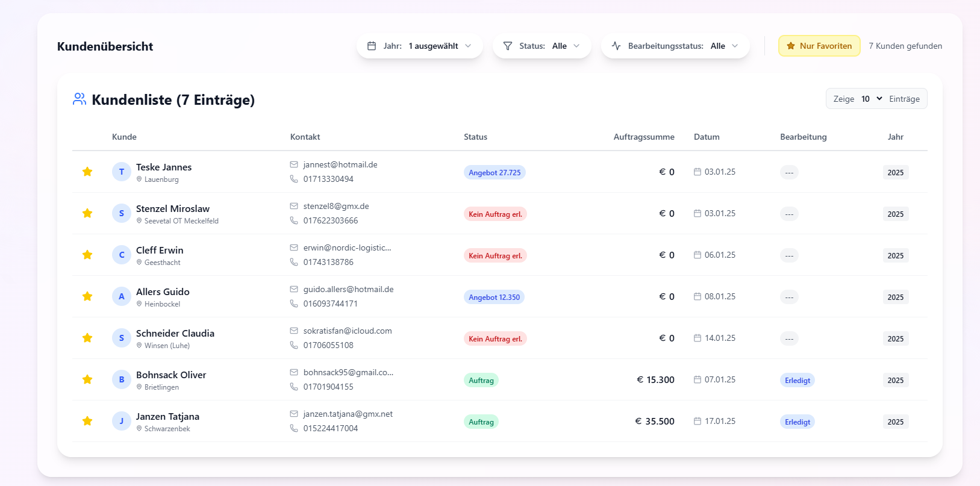Click avatar S of Schneider Claudia
980x486 pixels.
[122, 338]
